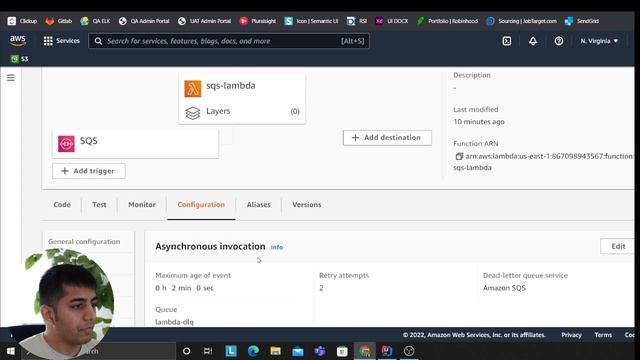Launch Microsoft Edge from taskbar
Viewport: 640px width, 360px height.
(x=253, y=351)
